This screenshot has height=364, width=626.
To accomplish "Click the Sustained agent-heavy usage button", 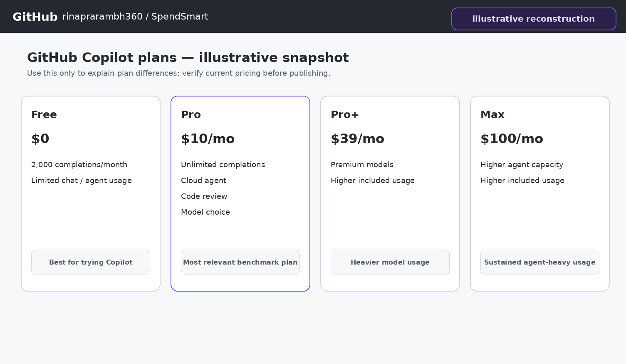I will 540,262.
